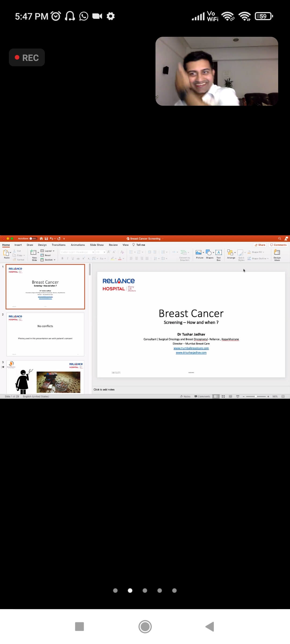Click the zoom slider in status bar
Viewport: 290px width, 644px height.
(x=256, y=396)
